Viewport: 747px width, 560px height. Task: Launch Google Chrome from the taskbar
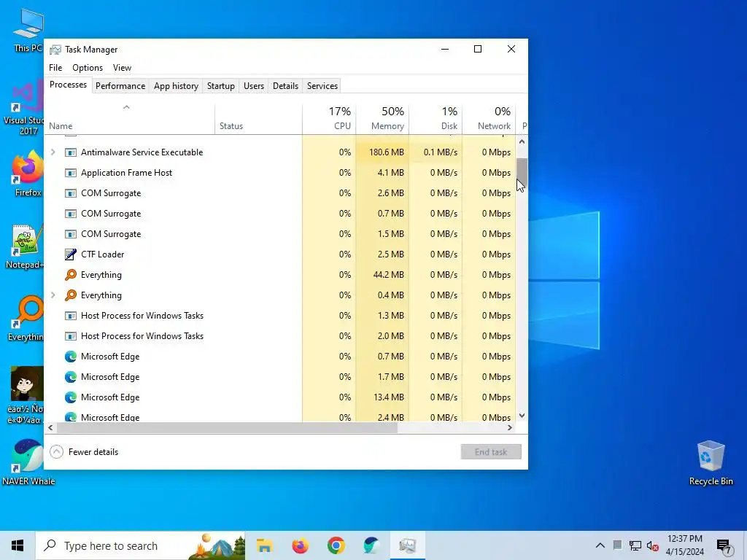[x=336, y=545]
